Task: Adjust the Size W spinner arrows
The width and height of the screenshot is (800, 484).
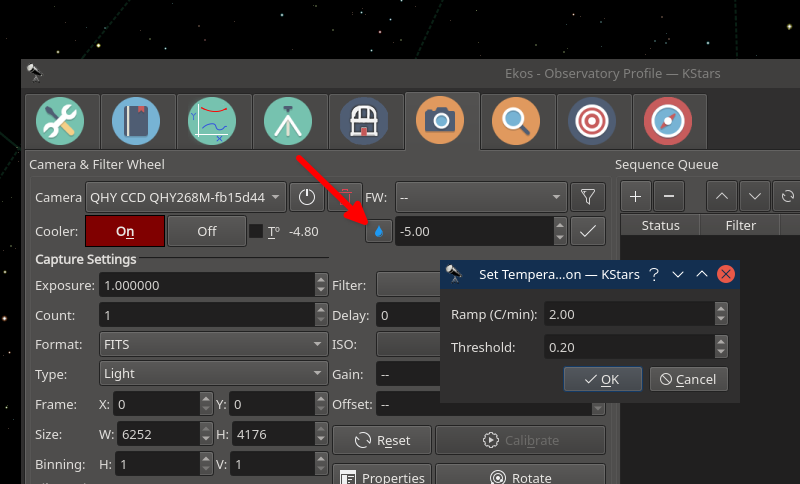Action: pos(206,434)
